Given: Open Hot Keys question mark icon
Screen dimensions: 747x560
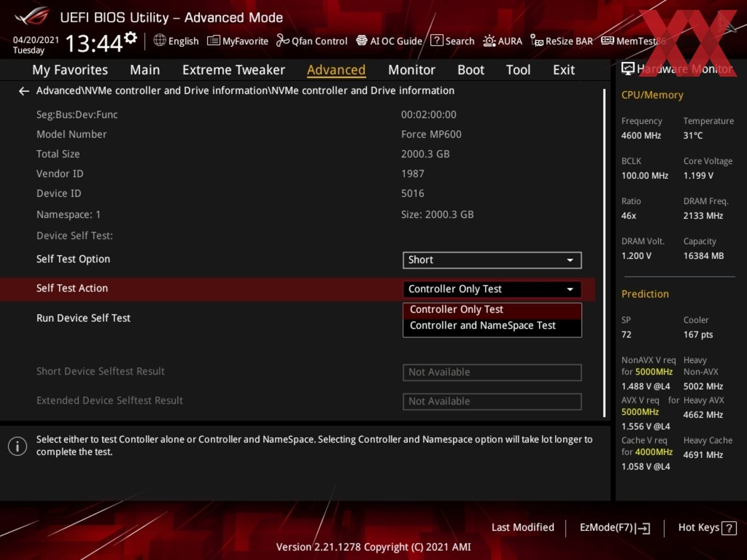Looking at the screenshot, I should 729,528.
